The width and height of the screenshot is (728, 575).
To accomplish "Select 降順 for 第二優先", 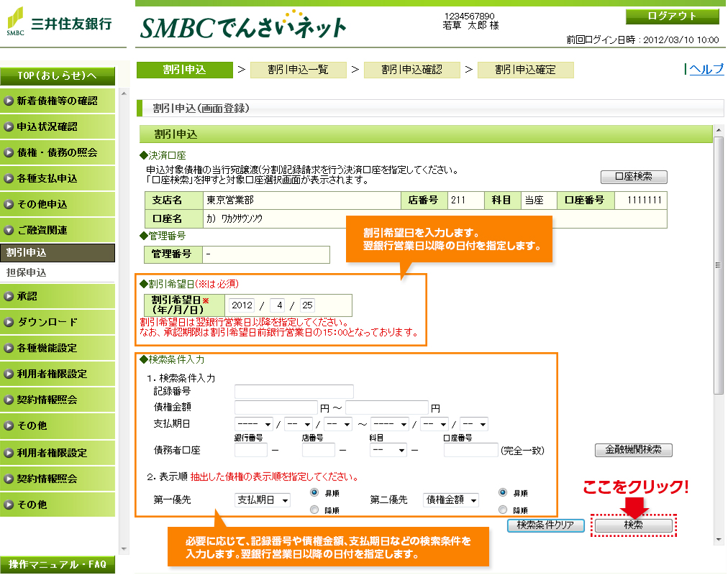I will tap(503, 510).
